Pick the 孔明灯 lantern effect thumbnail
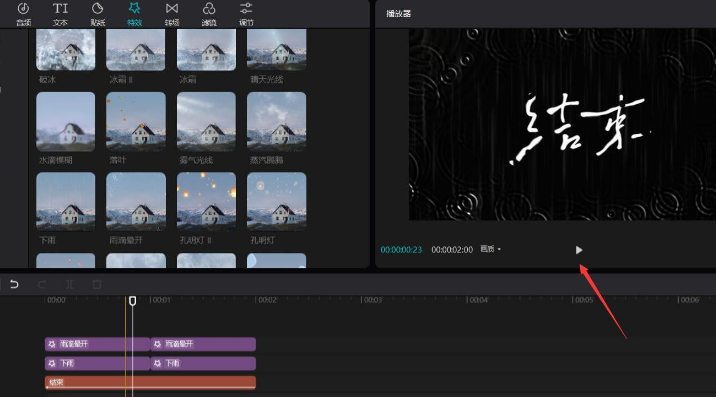This screenshot has height=397, width=716. point(277,201)
